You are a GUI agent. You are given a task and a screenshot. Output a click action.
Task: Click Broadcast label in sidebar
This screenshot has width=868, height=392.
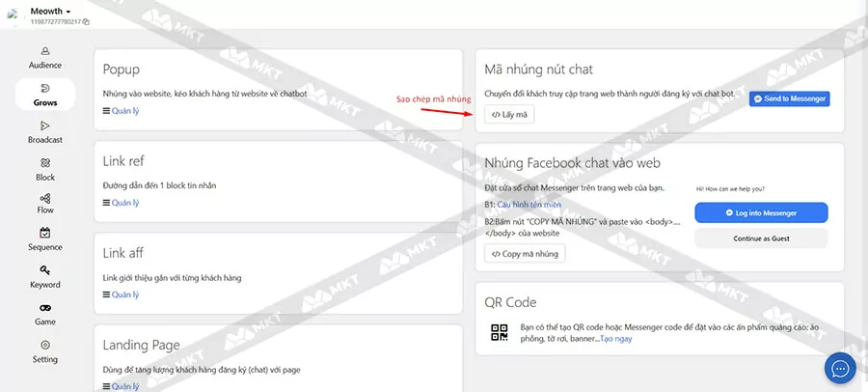(x=45, y=140)
